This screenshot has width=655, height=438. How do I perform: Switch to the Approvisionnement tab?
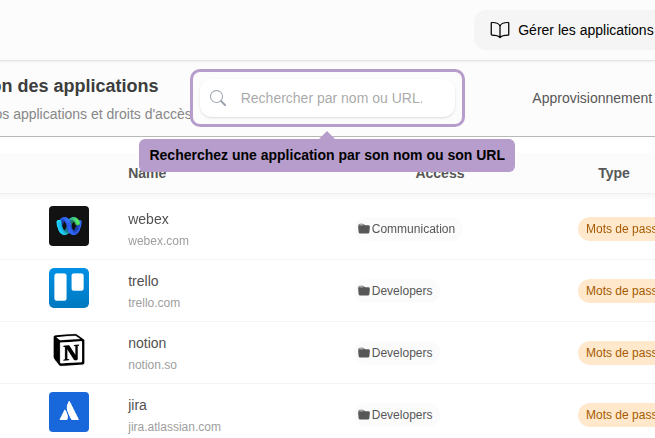point(592,98)
